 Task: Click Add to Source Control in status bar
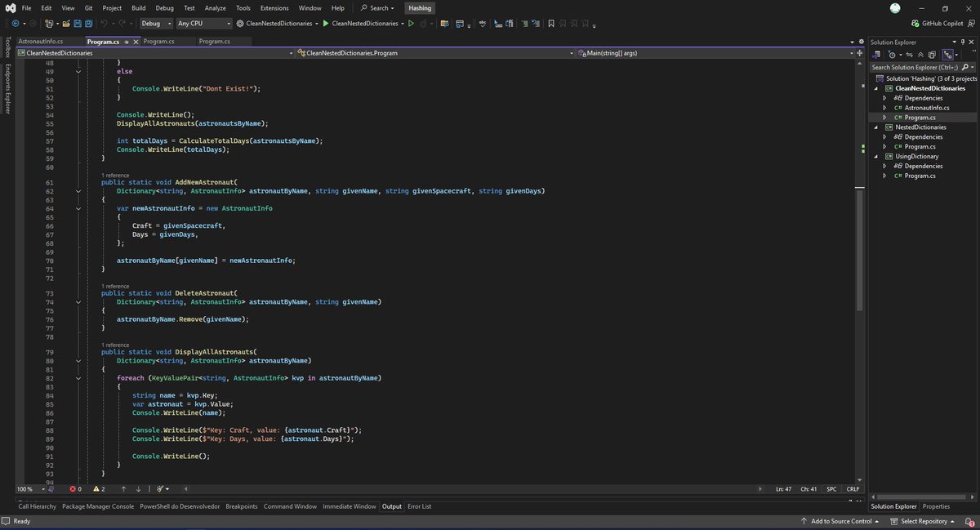(840, 521)
